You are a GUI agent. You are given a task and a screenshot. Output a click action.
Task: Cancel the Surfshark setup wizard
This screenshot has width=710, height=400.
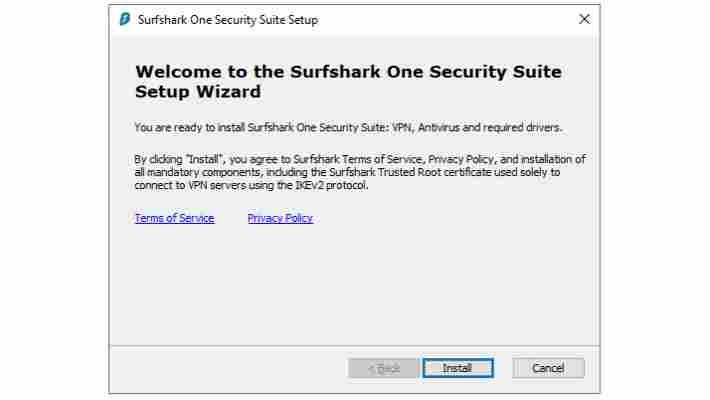tap(548, 368)
